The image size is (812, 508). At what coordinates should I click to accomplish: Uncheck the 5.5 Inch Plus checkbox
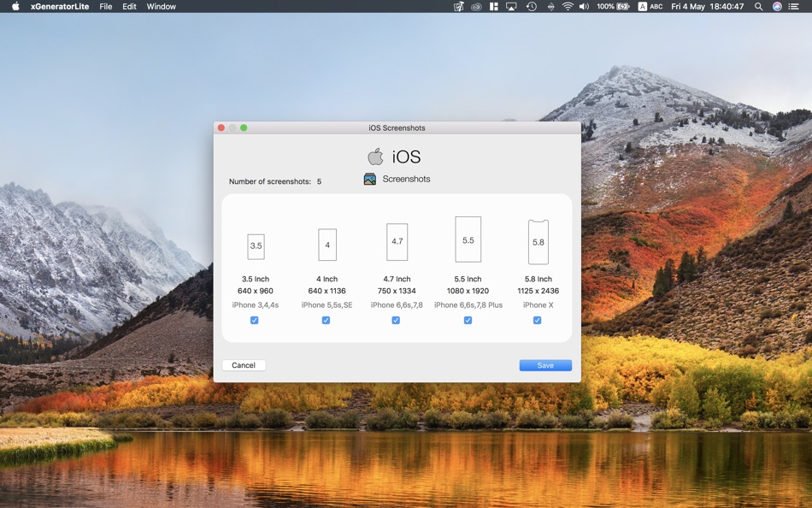tap(468, 321)
